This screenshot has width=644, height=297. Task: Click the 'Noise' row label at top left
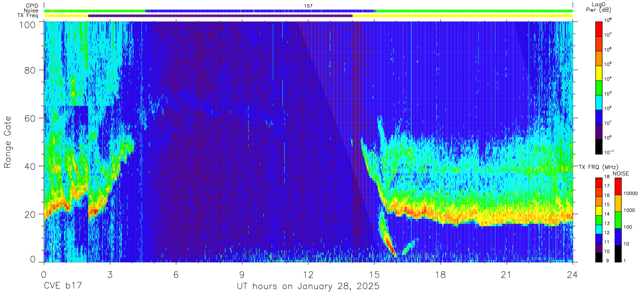point(31,10)
